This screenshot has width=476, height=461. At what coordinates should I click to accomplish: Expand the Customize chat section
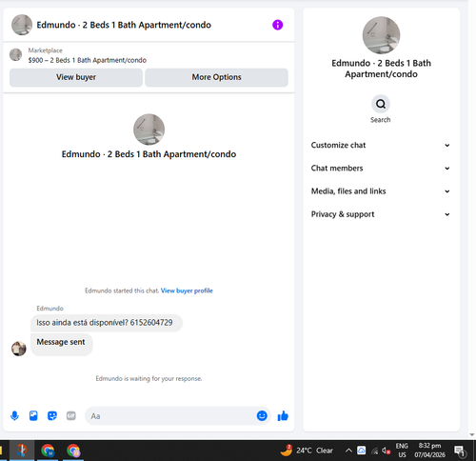pyautogui.click(x=381, y=145)
